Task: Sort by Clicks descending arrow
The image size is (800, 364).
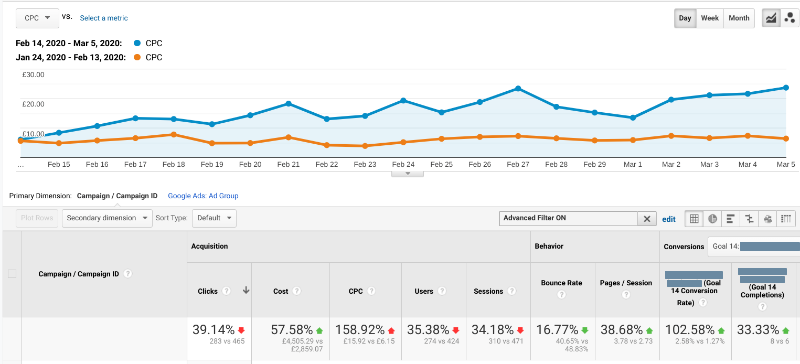Action: point(245,290)
